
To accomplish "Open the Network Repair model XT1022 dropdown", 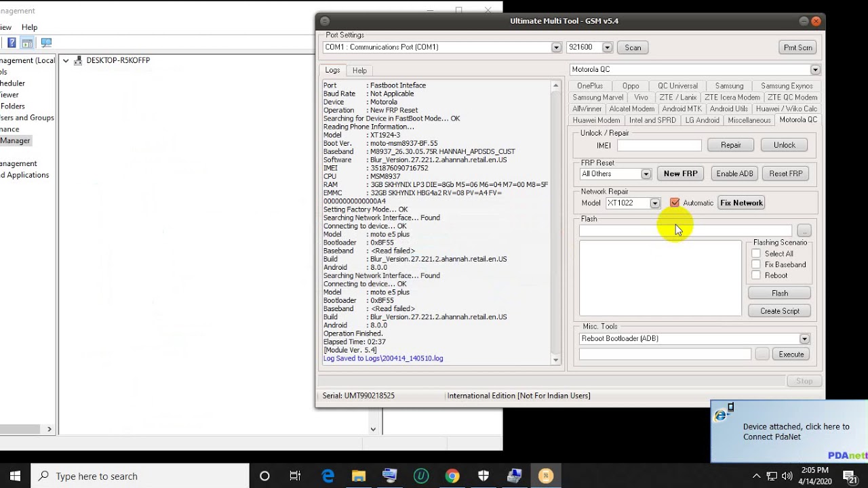I will pos(654,203).
